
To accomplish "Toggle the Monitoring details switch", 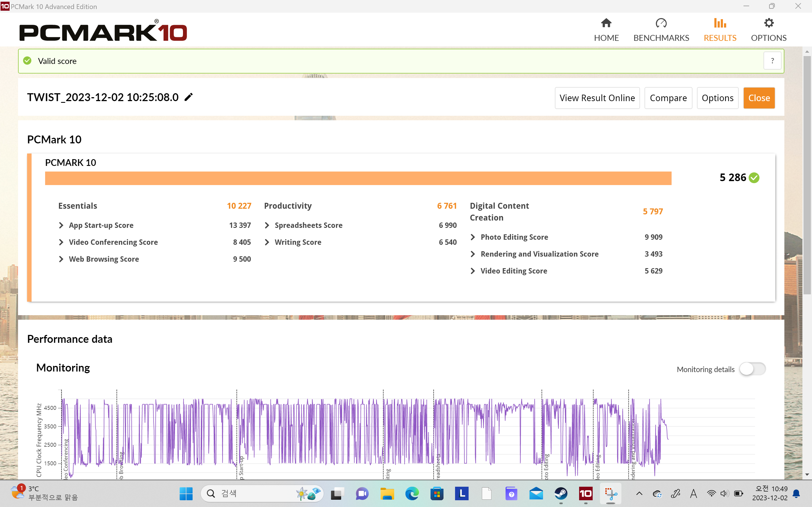I will point(752,369).
